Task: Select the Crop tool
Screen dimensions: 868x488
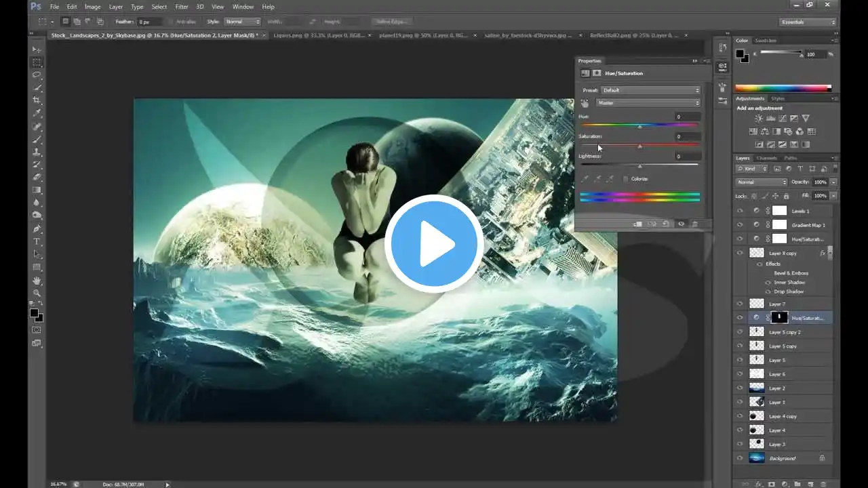Action: click(x=37, y=100)
